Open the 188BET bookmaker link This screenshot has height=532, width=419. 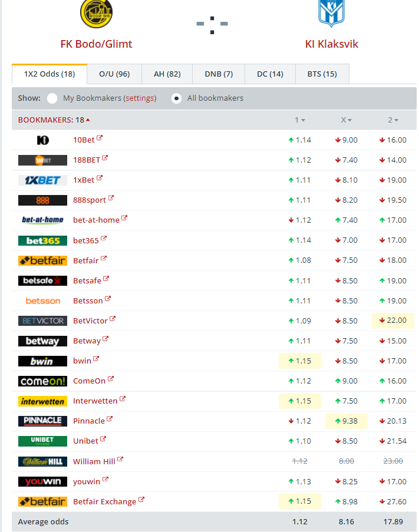(87, 160)
